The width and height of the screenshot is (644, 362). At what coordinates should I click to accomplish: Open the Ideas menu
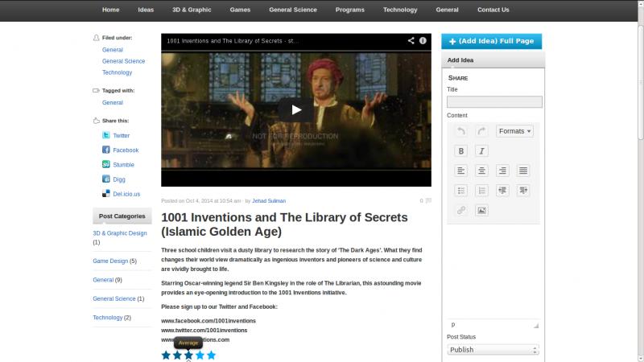click(x=146, y=10)
